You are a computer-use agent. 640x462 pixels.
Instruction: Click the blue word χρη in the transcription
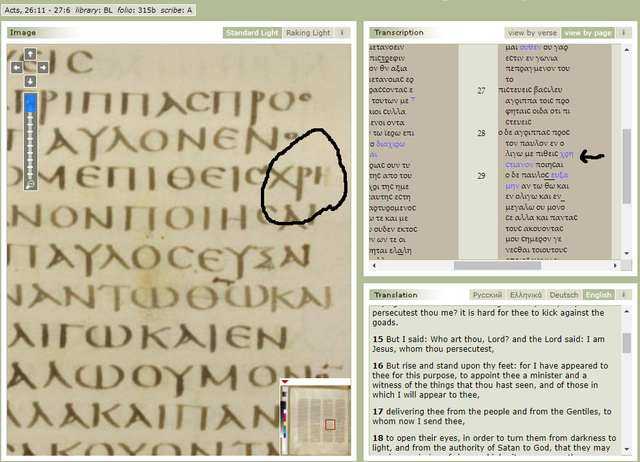pos(566,154)
